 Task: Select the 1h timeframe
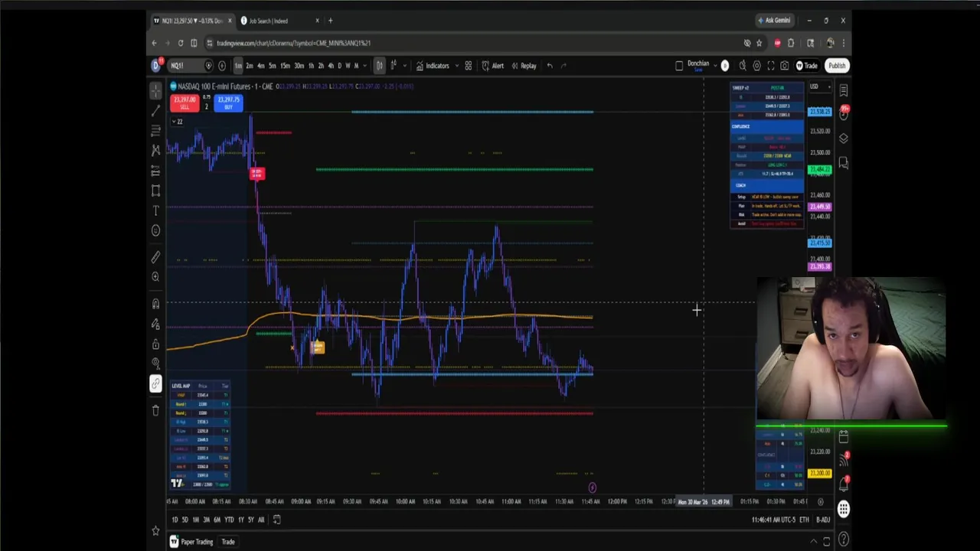(310, 66)
